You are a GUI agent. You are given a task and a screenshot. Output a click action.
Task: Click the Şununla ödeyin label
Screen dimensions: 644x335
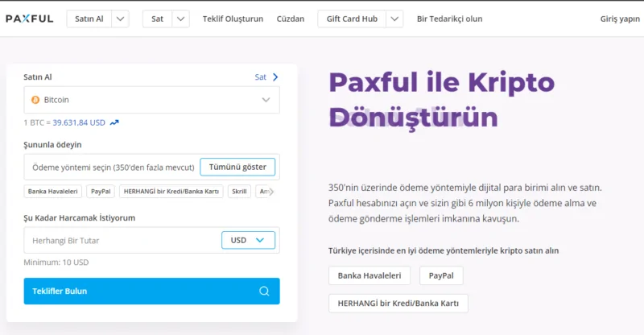click(x=52, y=145)
